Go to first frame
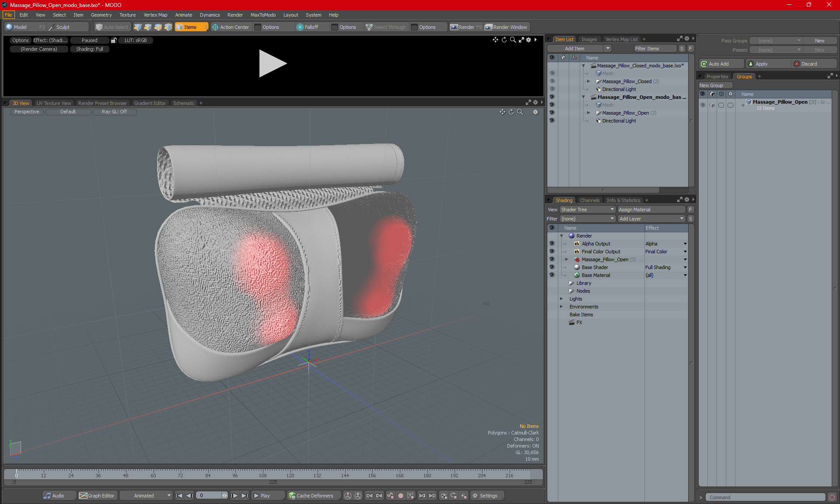840x504 pixels. 179,496
